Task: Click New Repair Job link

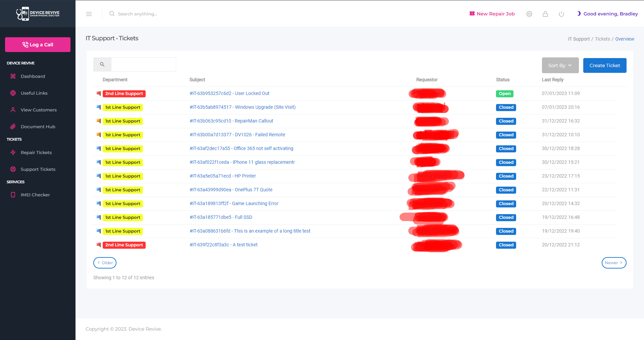Action: pyautogui.click(x=492, y=14)
